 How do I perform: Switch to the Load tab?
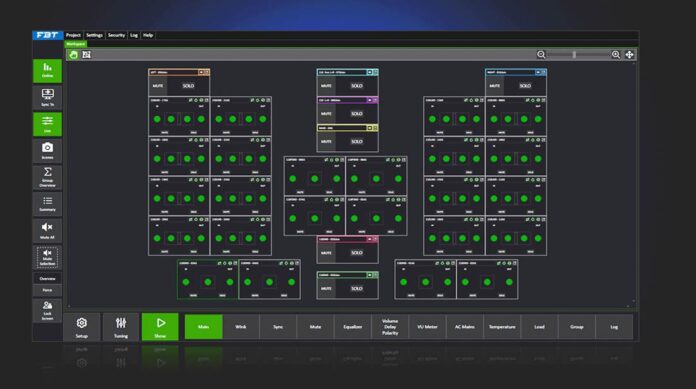[539, 327]
